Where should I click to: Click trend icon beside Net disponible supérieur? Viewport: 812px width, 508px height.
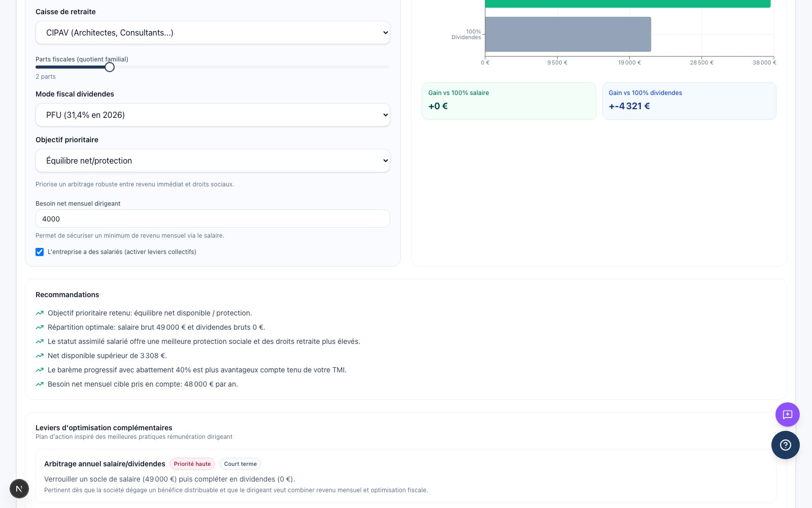40,356
